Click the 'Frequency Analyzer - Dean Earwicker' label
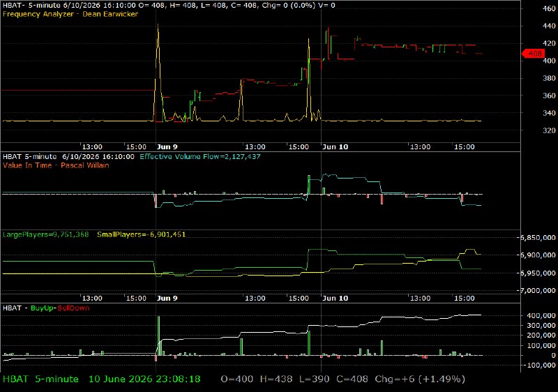The height and width of the screenshot is (392, 558). (70, 14)
